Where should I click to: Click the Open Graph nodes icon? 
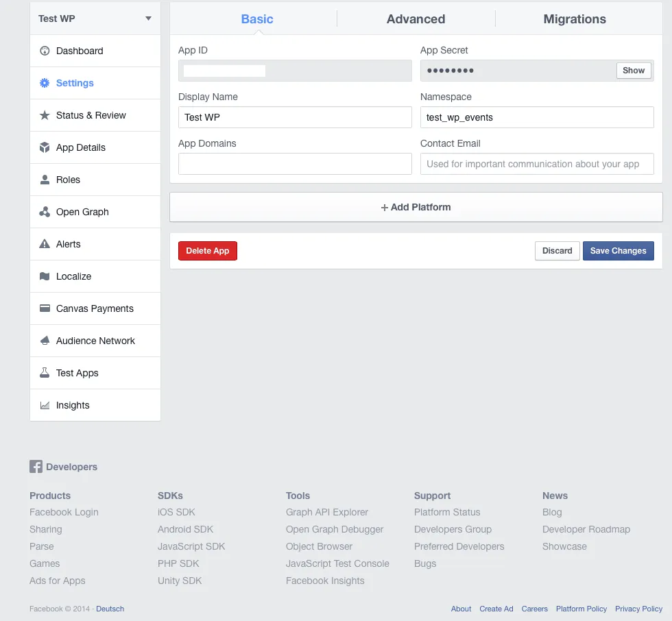click(x=45, y=212)
